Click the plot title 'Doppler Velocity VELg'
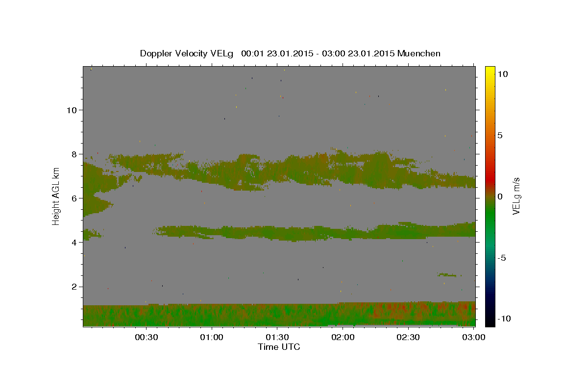Image resolution: width=588 pixels, height=392 pixels. pos(187,53)
